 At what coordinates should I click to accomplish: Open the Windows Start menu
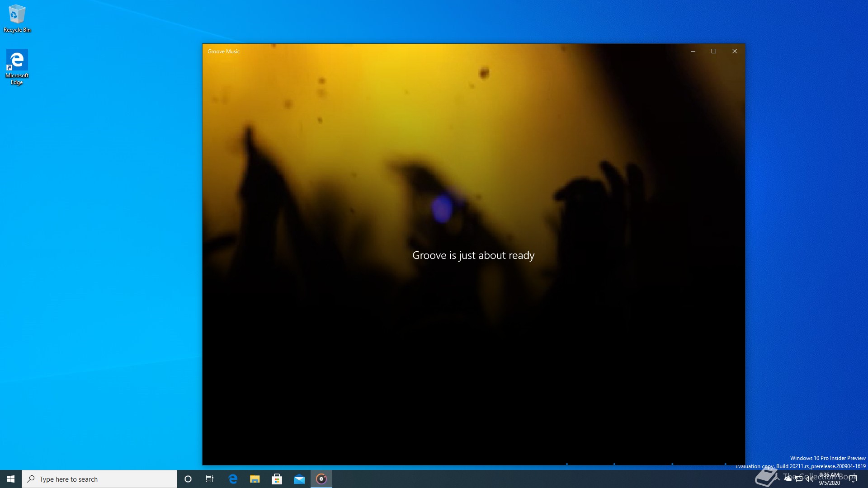(11, 479)
